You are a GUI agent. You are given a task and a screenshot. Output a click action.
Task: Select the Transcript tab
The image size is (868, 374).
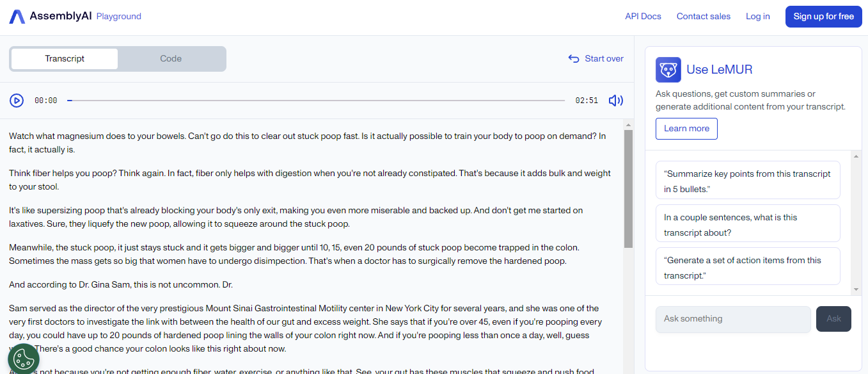tap(65, 58)
